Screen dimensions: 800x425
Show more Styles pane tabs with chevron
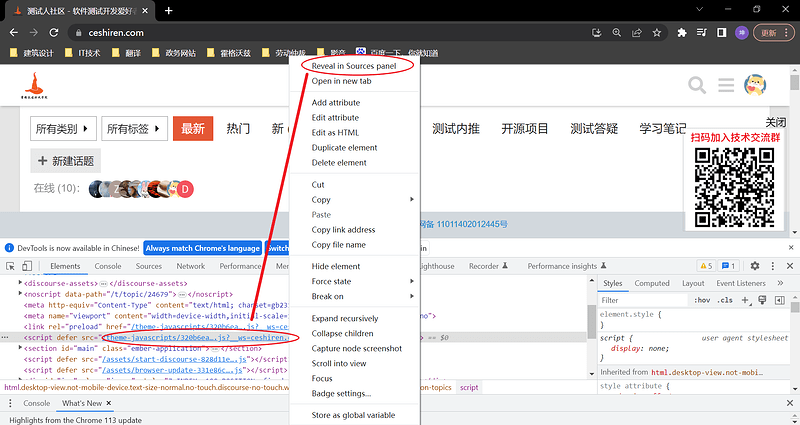[x=780, y=283]
